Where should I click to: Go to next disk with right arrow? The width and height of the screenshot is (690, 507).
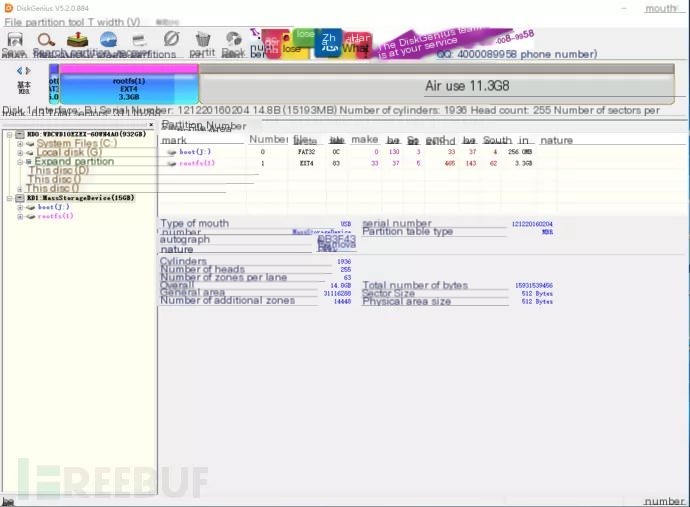(x=28, y=70)
